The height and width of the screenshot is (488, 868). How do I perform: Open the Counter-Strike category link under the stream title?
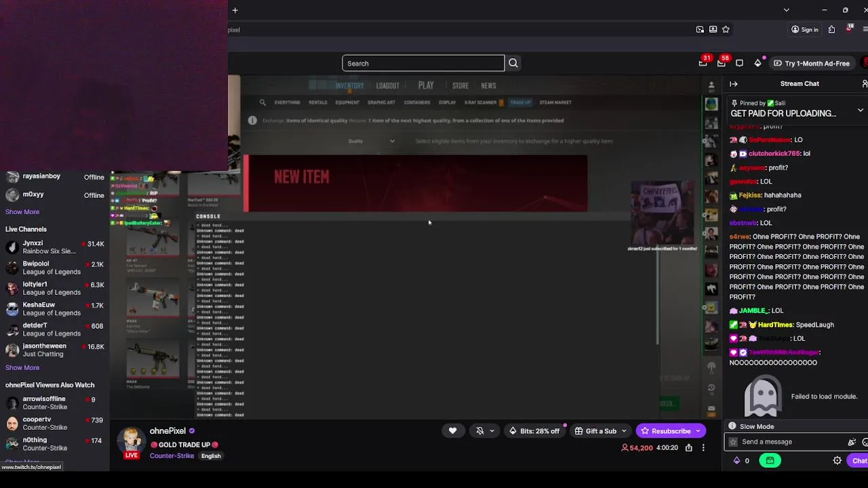172,455
